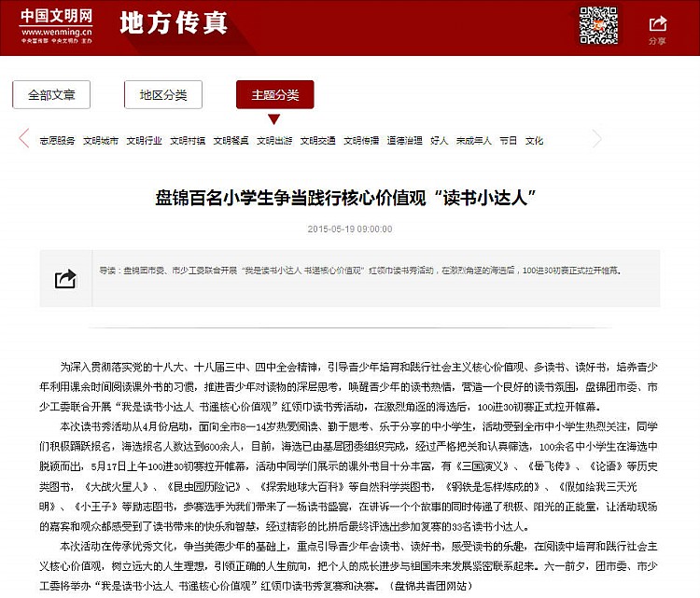Click the 导读 summary text
Image resolution: width=700 pixels, height=598 pixels.
click(x=360, y=271)
